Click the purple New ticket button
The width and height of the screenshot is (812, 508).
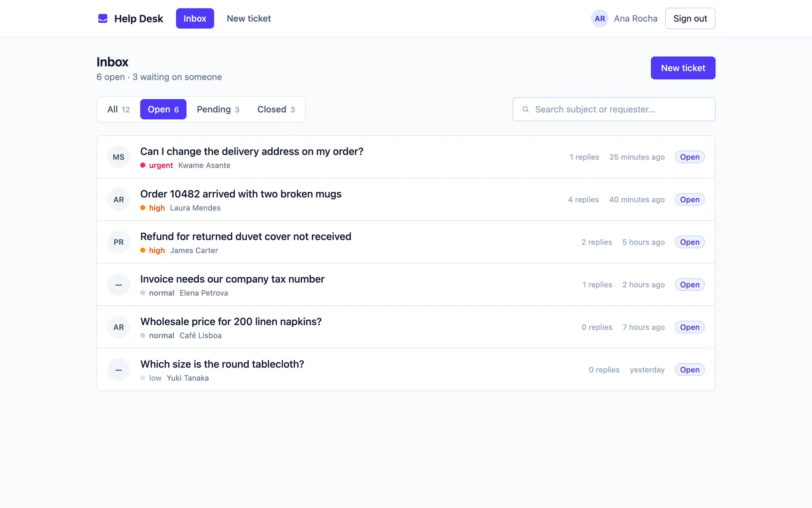pyautogui.click(x=683, y=68)
